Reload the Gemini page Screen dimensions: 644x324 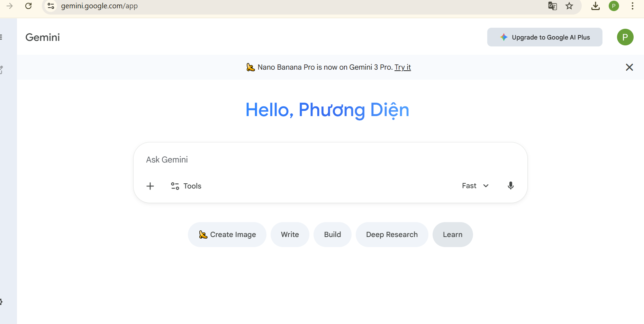pyautogui.click(x=29, y=6)
